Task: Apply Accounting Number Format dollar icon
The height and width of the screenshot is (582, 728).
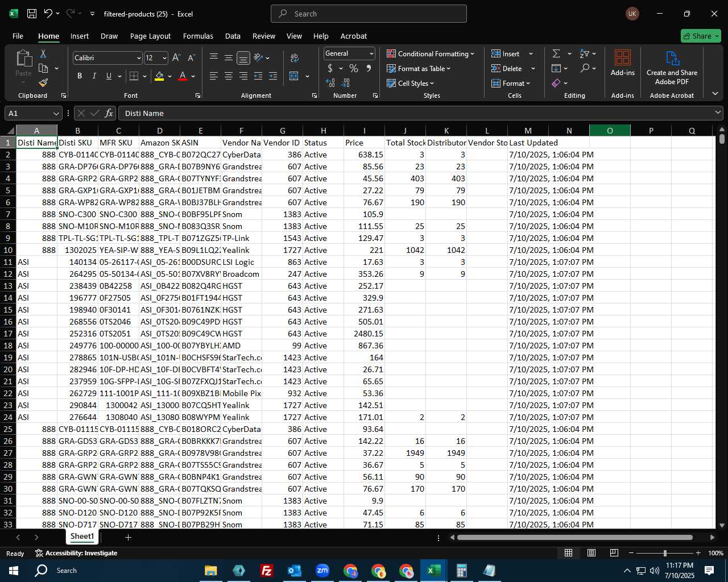Action: click(x=330, y=68)
